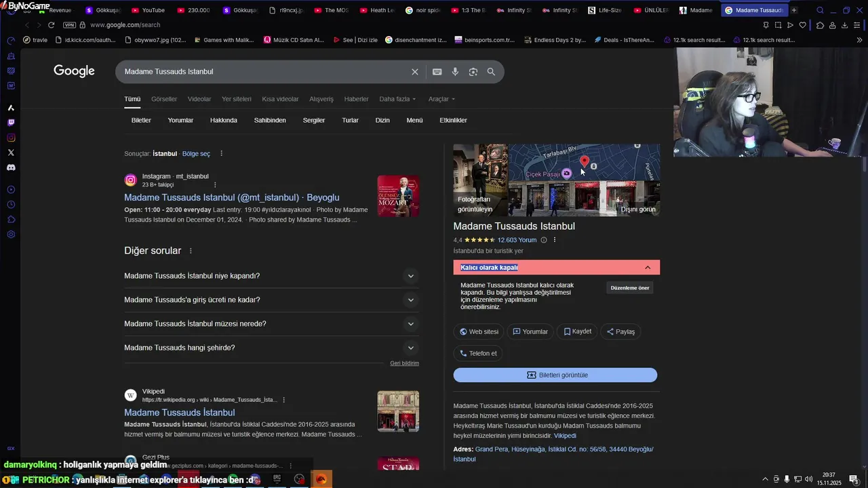Click 'Biletleri görüntüle' button
This screenshot has width=868, height=488.
(555, 375)
